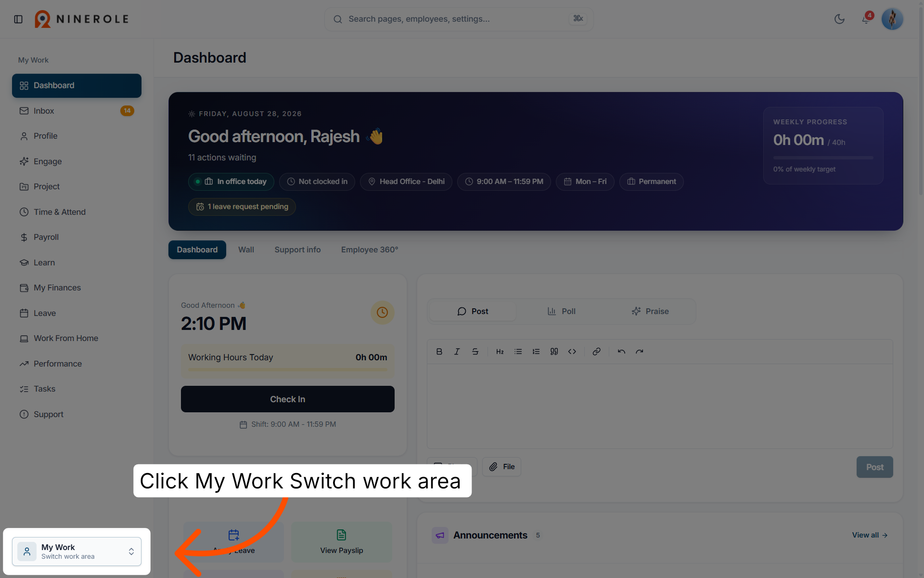The width and height of the screenshot is (924, 578).
Task: Insert bulleted list
Action: point(518,352)
